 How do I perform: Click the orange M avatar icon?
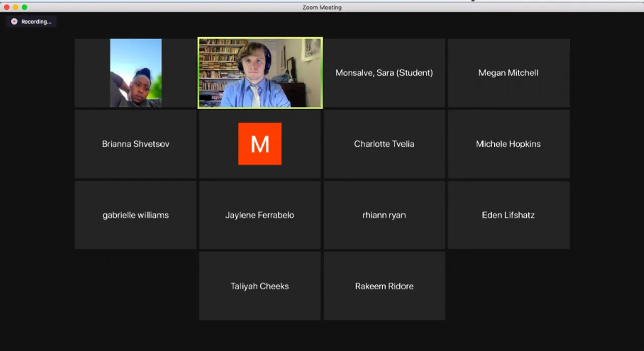point(260,144)
